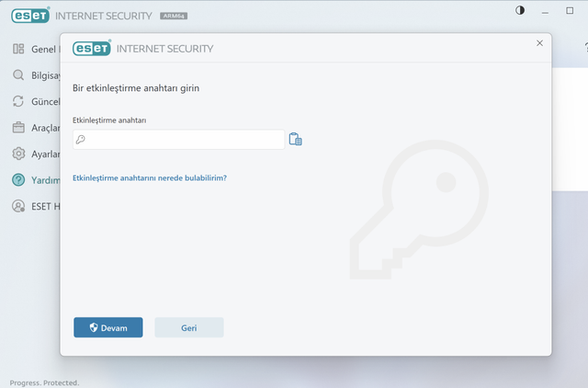Open the Araçlar section in the sidebar
This screenshot has height=388, width=588.
coord(37,128)
